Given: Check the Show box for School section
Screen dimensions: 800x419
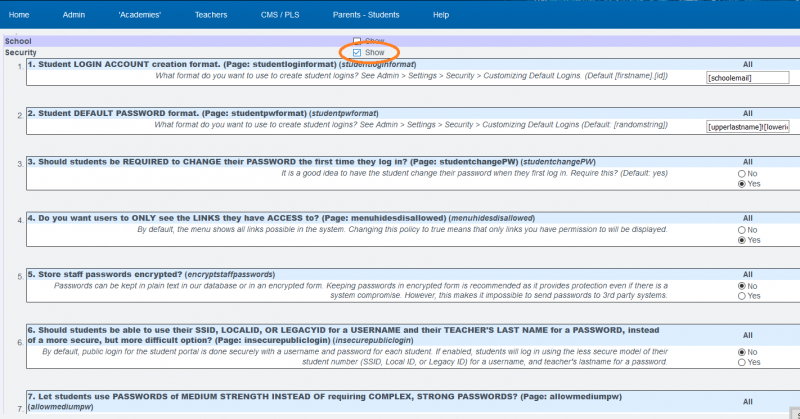Looking at the screenshot, I should [357, 41].
